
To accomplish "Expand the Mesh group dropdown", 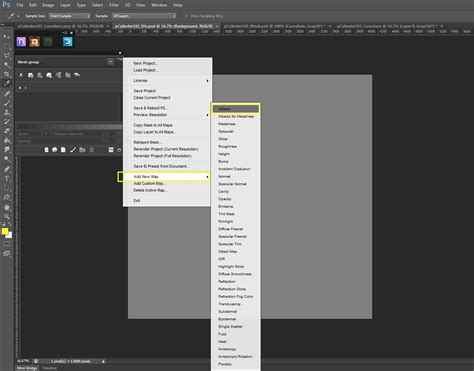I will [111, 62].
